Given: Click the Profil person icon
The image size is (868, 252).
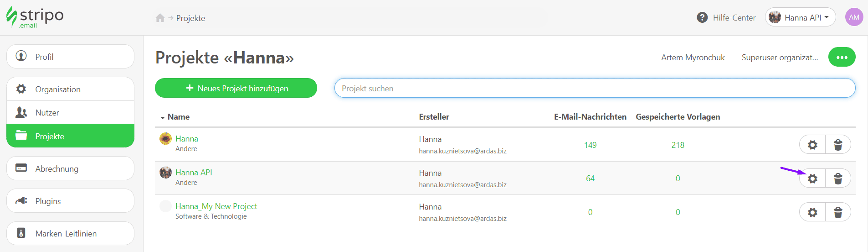Looking at the screenshot, I should [x=21, y=56].
